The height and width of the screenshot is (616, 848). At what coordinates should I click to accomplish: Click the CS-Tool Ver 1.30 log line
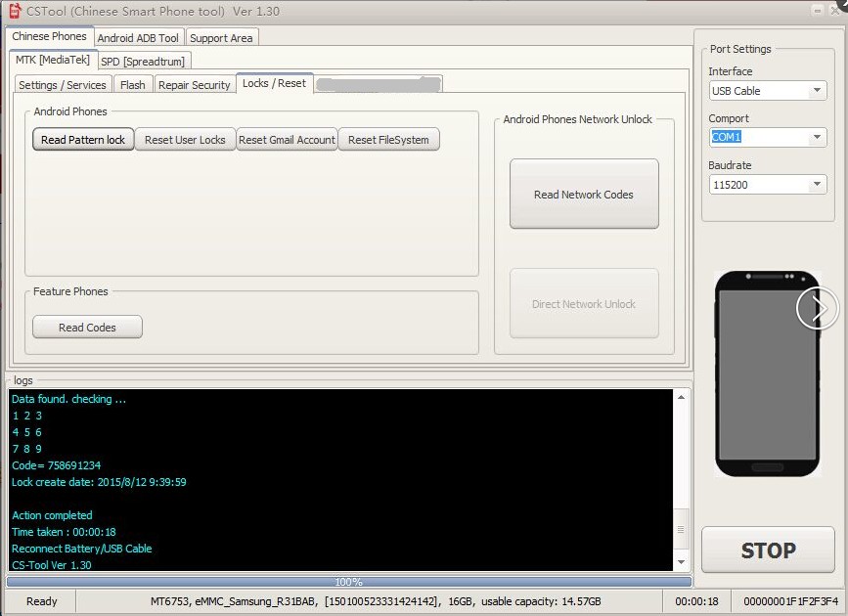[52, 564]
